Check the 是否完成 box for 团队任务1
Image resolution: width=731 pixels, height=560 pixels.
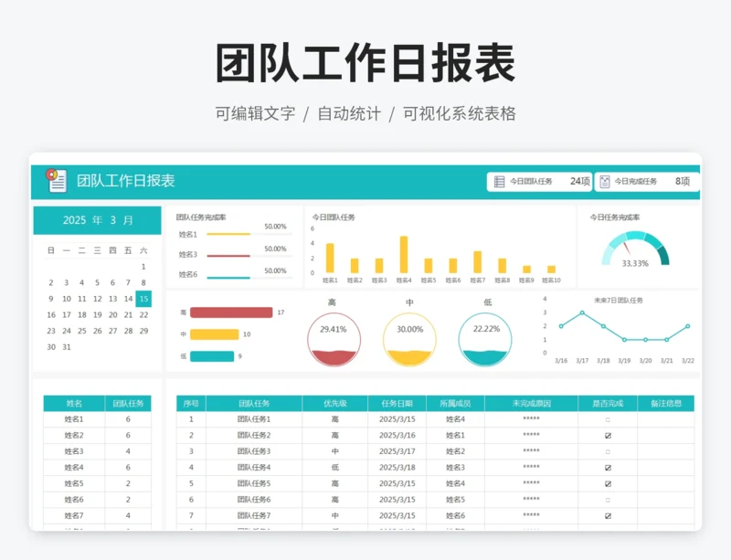(x=608, y=419)
